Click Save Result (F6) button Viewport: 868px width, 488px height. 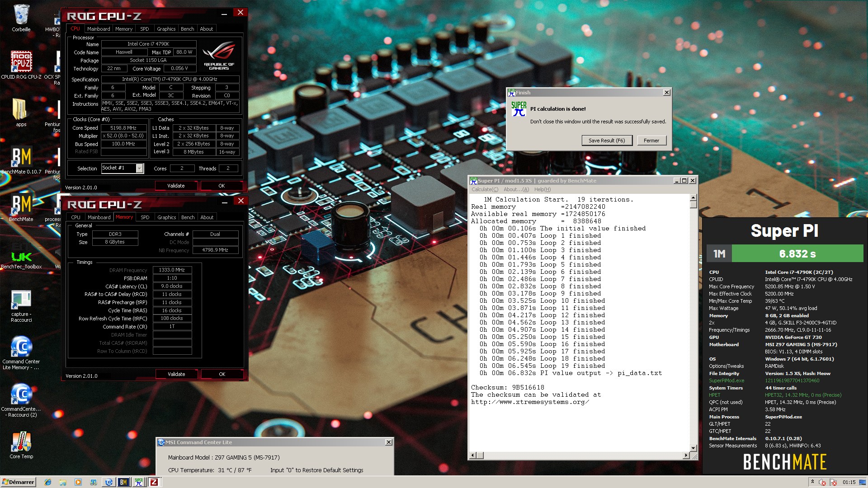pos(607,141)
